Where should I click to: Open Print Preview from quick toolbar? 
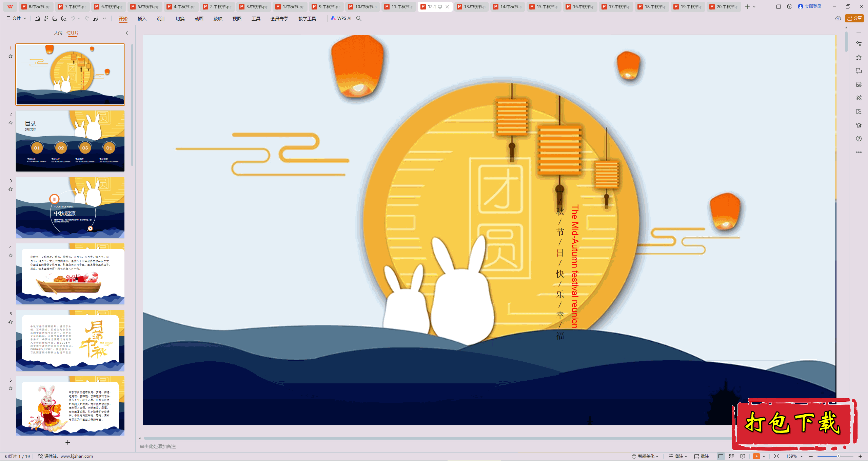pyautogui.click(x=64, y=18)
